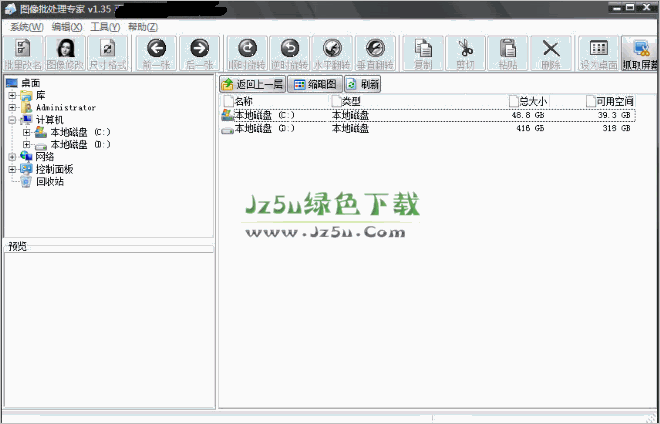Image resolution: width=660 pixels, height=424 pixels.
Task: Flip vertically with 垂直翻转
Action: (375, 53)
